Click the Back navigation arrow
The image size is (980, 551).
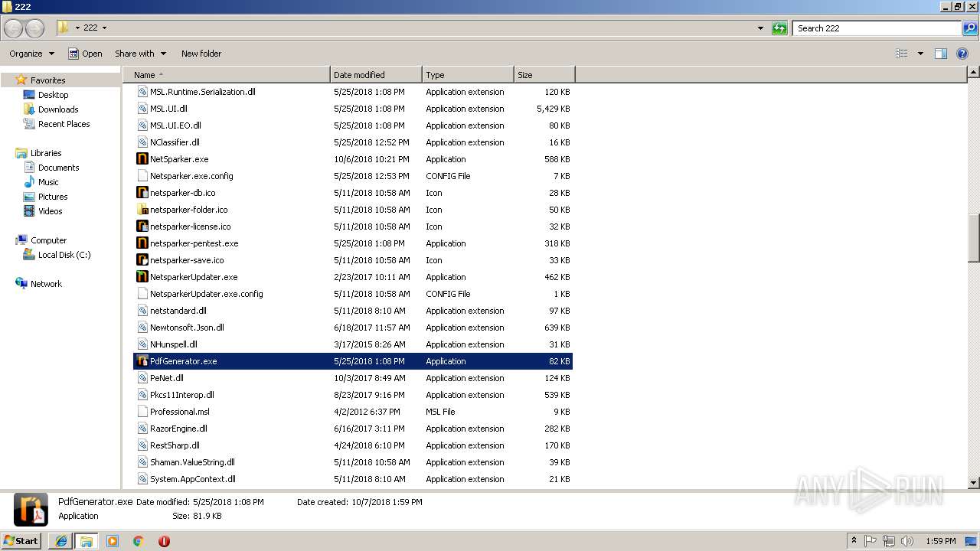click(14, 28)
